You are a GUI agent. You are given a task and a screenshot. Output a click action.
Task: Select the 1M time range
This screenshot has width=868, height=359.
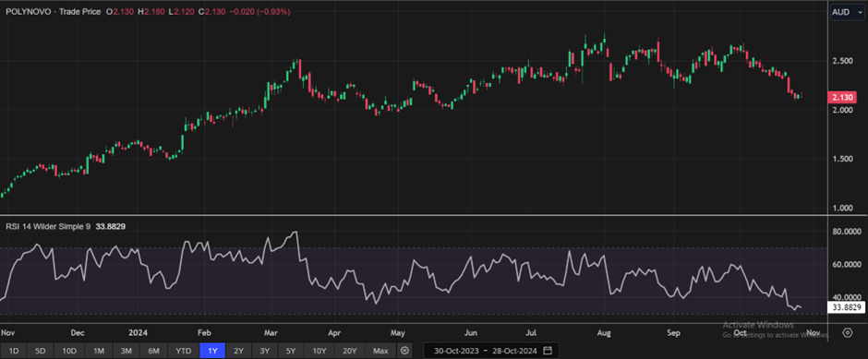[99, 351]
